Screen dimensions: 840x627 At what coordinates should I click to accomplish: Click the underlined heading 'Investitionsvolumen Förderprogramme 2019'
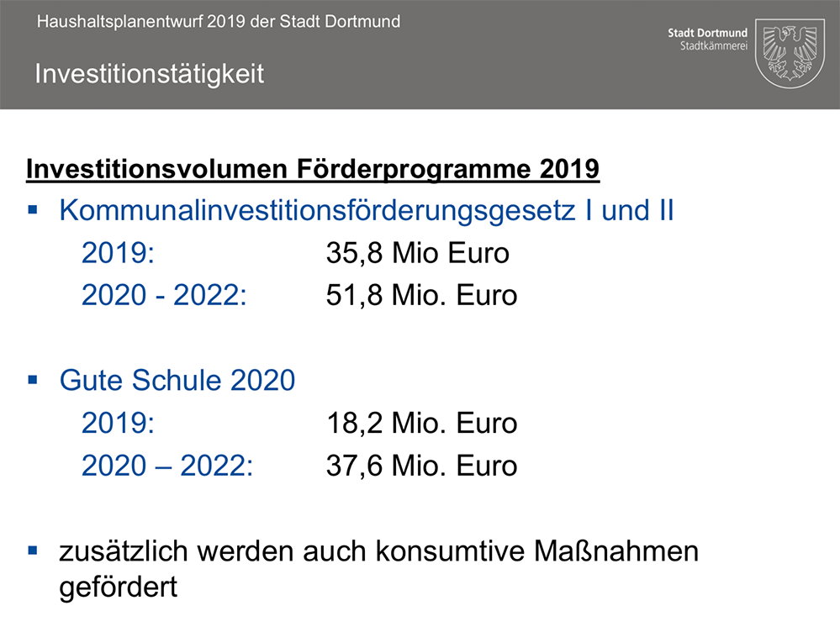(313, 169)
